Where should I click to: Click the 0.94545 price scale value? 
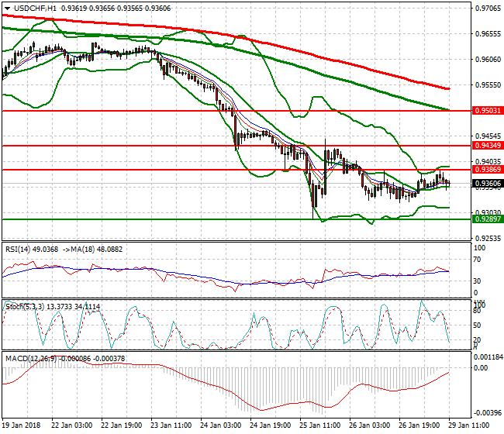[488, 136]
